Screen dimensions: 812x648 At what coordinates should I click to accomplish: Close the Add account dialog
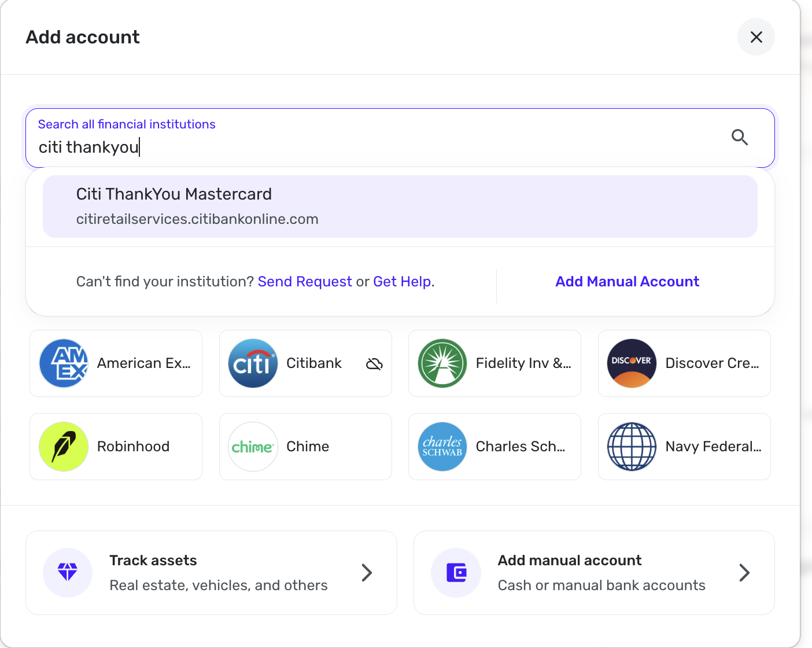[x=756, y=37]
